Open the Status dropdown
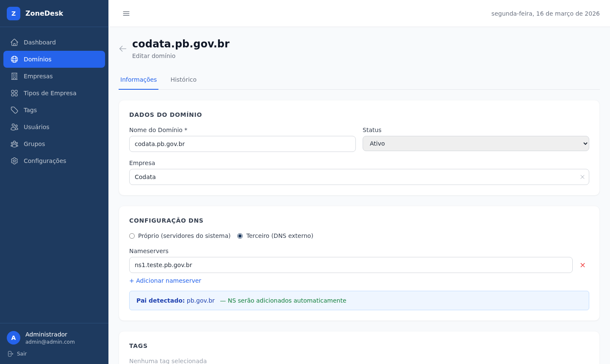 (x=475, y=143)
